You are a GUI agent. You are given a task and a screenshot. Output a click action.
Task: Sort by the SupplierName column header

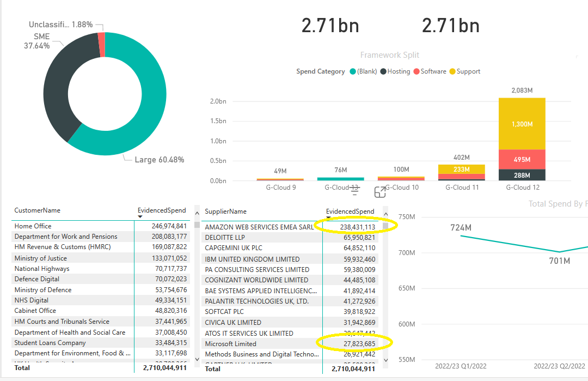[x=225, y=211]
